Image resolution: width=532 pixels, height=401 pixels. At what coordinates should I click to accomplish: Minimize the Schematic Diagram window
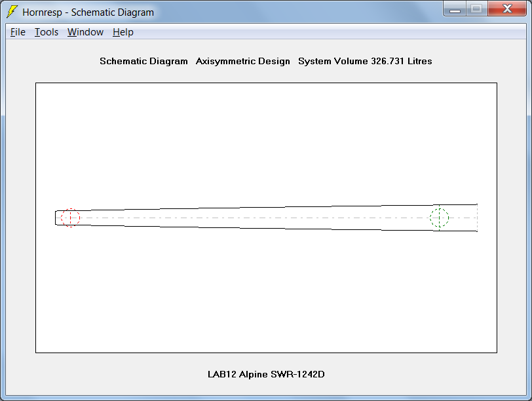tap(455, 9)
